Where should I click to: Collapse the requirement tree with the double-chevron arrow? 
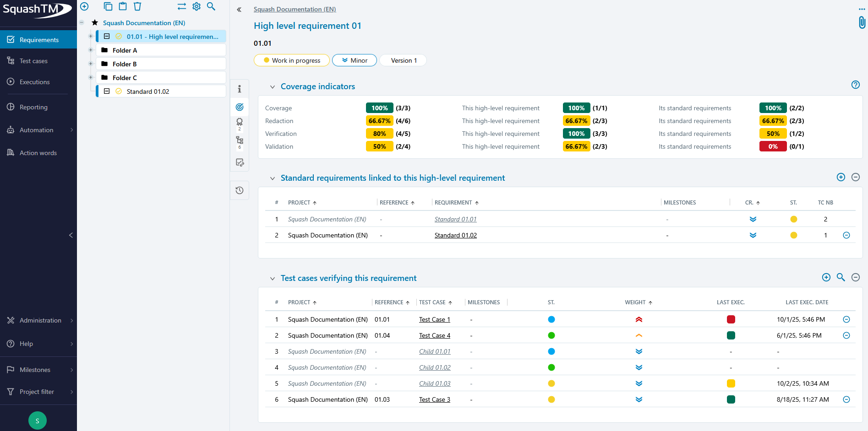[239, 9]
